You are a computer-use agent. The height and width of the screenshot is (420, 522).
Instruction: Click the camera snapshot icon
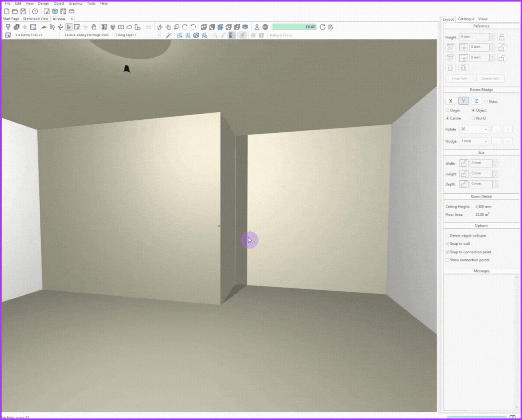pos(121,27)
